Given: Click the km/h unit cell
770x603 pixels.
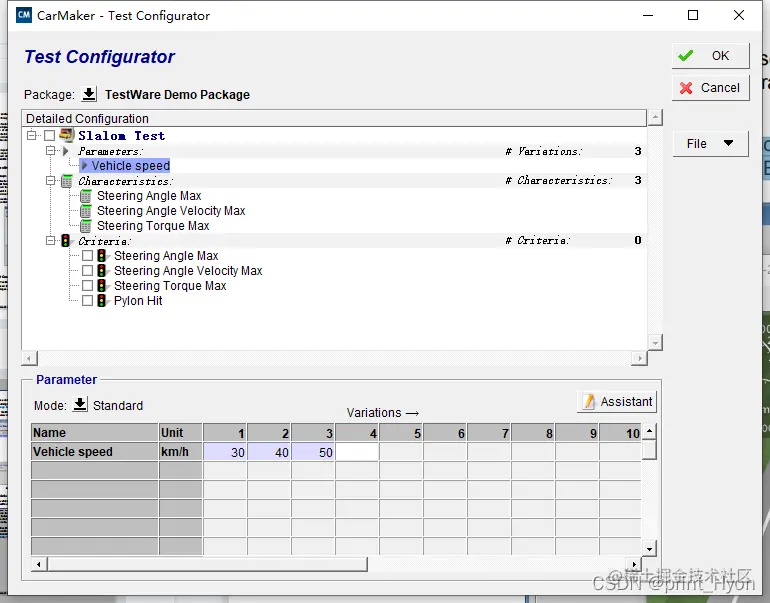Looking at the screenshot, I should [181, 452].
